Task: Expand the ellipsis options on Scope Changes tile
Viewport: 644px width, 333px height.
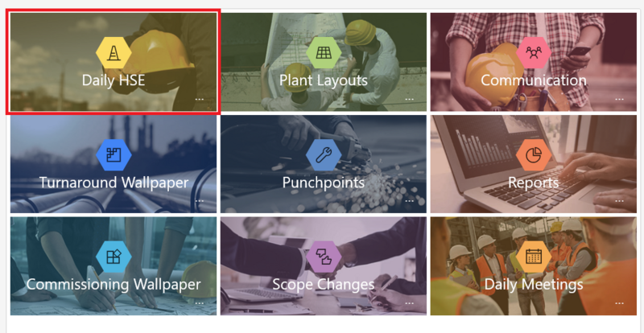Action: point(410,303)
